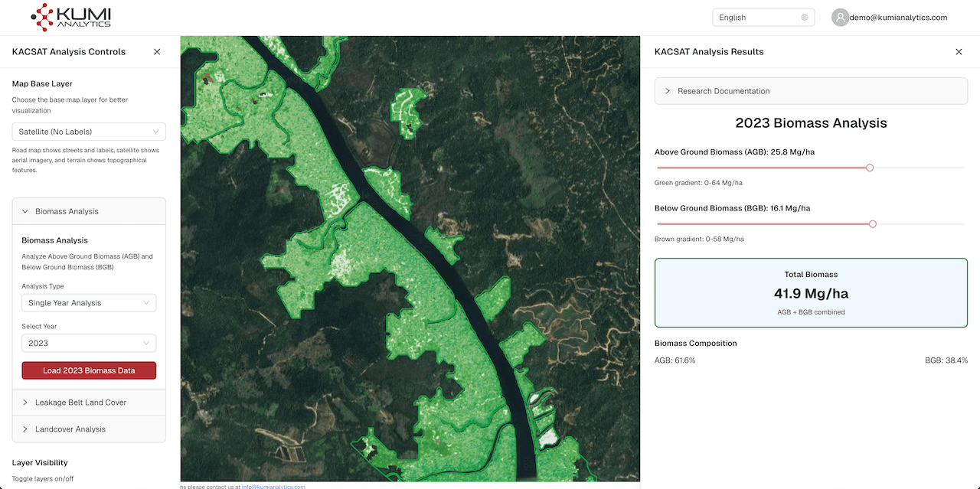This screenshot has width=980, height=489.
Task: Click the 'BGB: 38.4%' composition value
Action: pos(946,360)
